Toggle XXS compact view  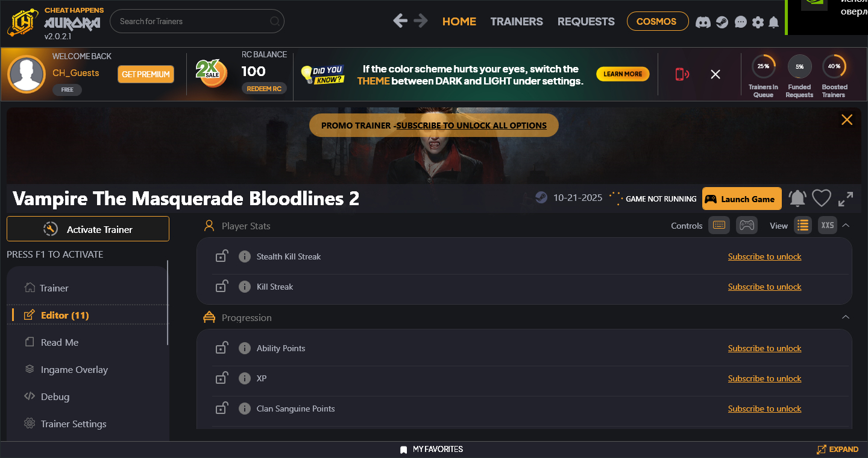pyautogui.click(x=828, y=225)
